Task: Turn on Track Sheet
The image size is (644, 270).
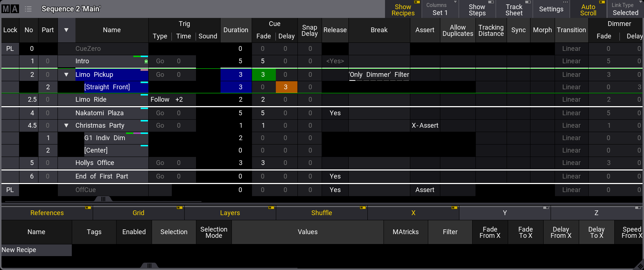Action: pyautogui.click(x=514, y=10)
